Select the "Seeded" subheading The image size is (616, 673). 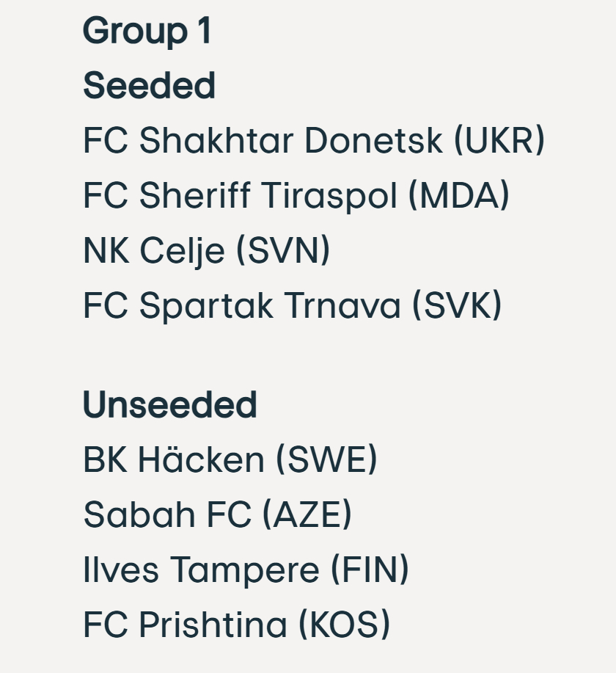149,86
